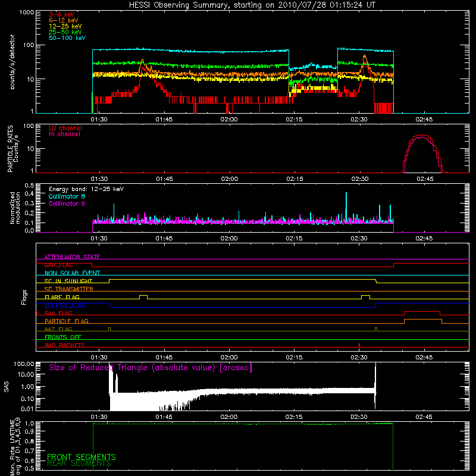Select the 6-12 keV legend label

(64, 20)
